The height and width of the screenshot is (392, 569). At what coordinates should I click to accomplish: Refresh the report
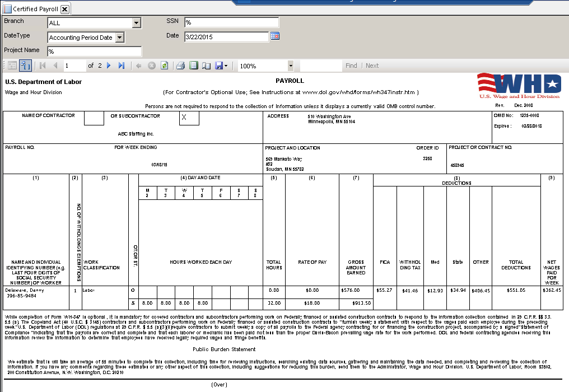pos(164,66)
